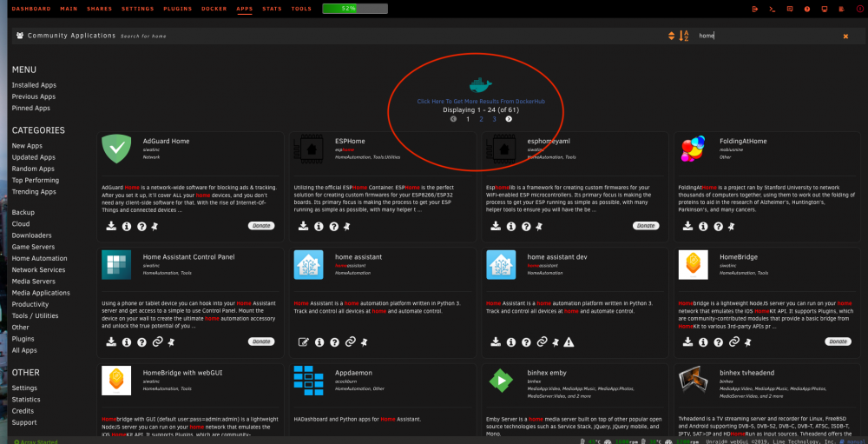Click Donate button on esphomeyaml card
The width and height of the screenshot is (868, 444).
(x=646, y=226)
